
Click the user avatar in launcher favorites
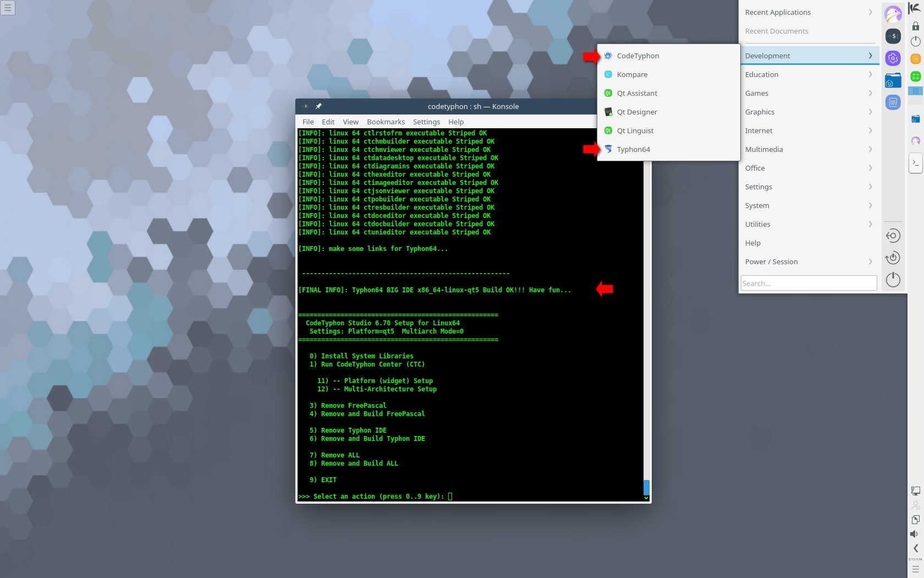click(893, 14)
